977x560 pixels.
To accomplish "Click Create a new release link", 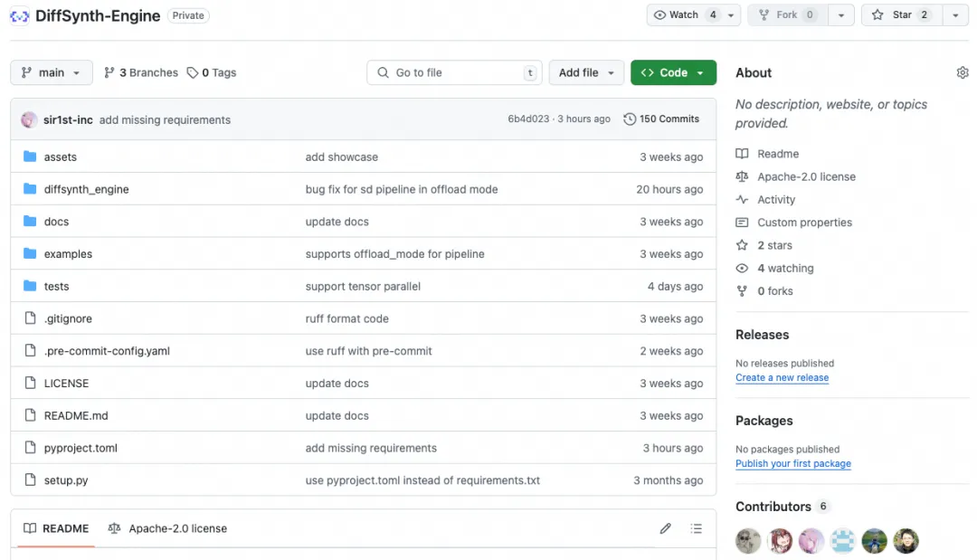I will point(782,378).
